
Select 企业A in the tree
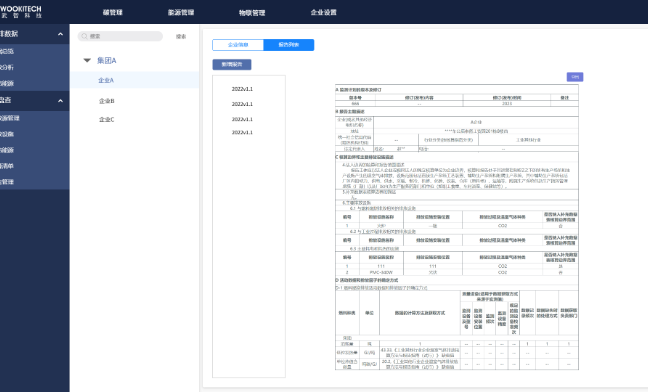pos(106,80)
